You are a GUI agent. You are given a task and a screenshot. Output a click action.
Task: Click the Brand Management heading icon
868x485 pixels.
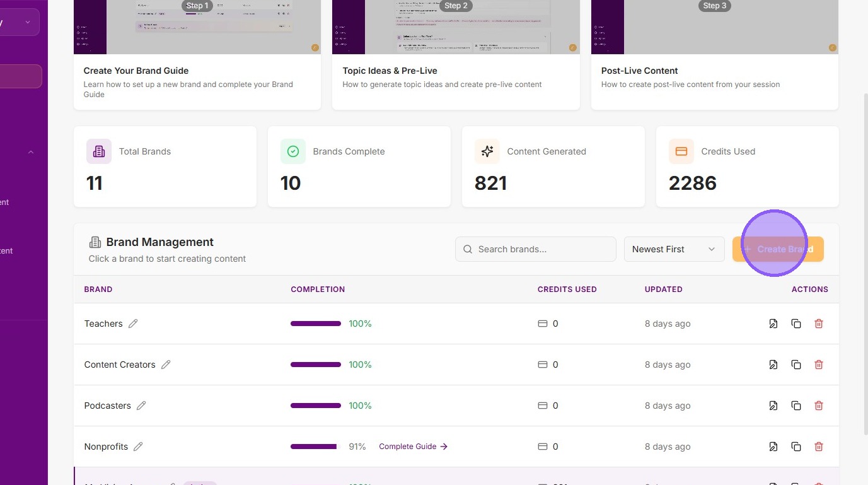coord(95,242)
